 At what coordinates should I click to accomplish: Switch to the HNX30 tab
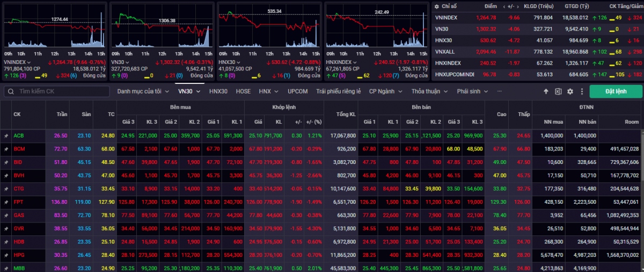(218, 91)
